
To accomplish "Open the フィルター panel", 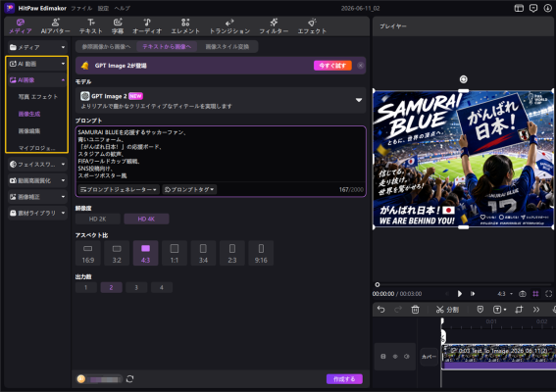I will click(x=274, y=26).
